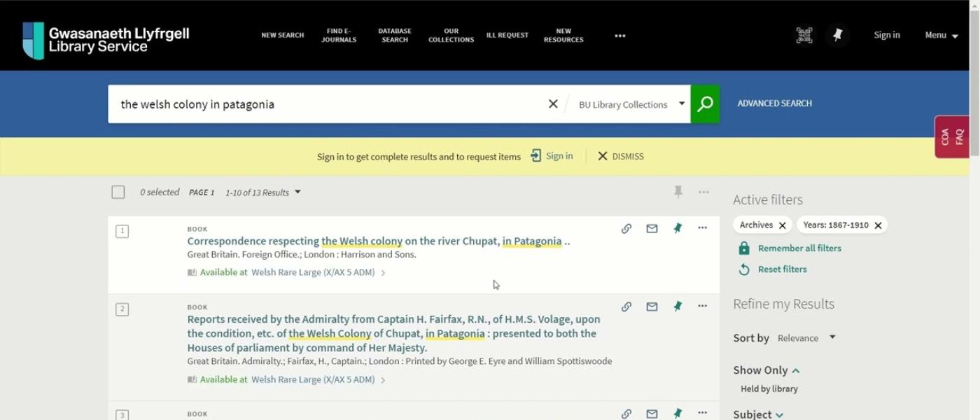Open the Database Search menu item
Screen dimensions: 980x420
pos(395,35)
